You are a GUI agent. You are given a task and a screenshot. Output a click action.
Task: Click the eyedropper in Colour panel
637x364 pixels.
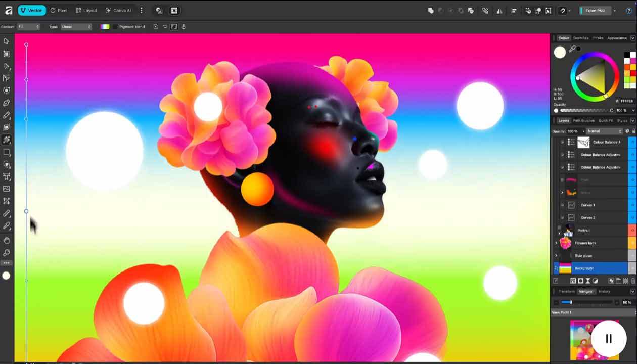point(572,49)
